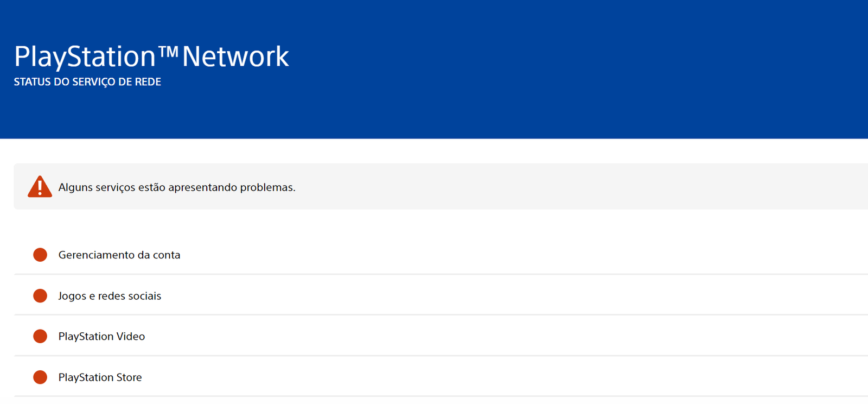Expand the Jogos e redes sociais label

(110, 296)
